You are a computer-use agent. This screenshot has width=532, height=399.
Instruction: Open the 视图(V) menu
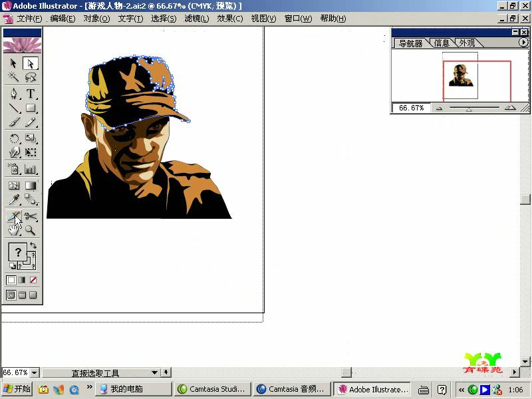(x=263, y=19)
